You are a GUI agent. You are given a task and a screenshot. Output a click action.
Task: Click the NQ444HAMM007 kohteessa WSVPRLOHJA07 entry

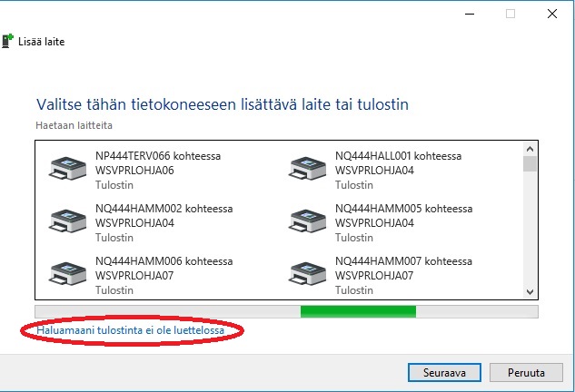pyautogui.click(x=403, y=269)
